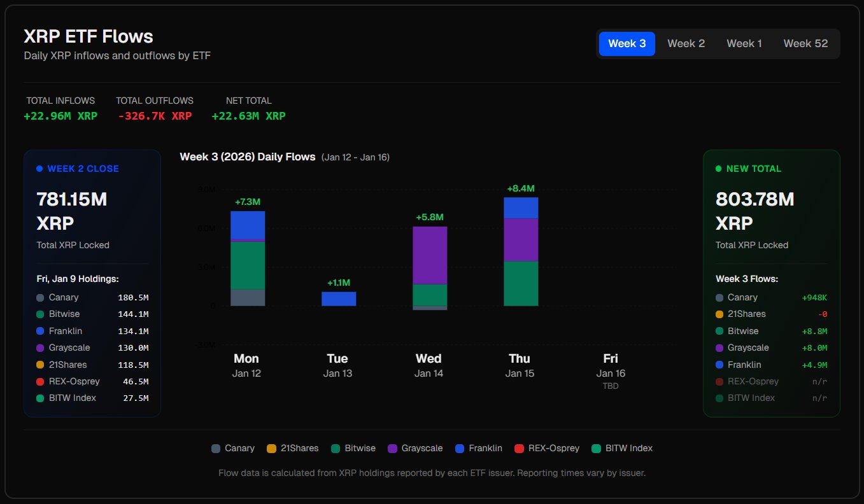Toggle Franklin series in the bottom legend
This screenshot has width=864, height=504.
[x=478, y=448]
